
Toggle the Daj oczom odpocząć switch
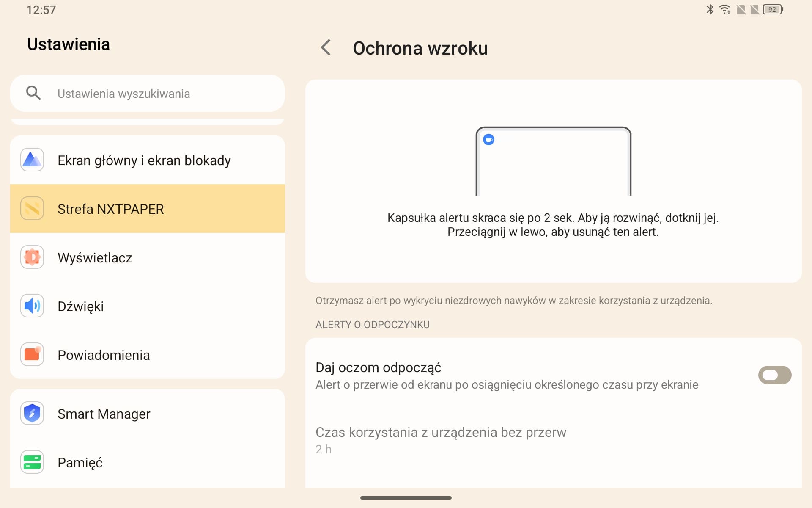tap(774, 375)
